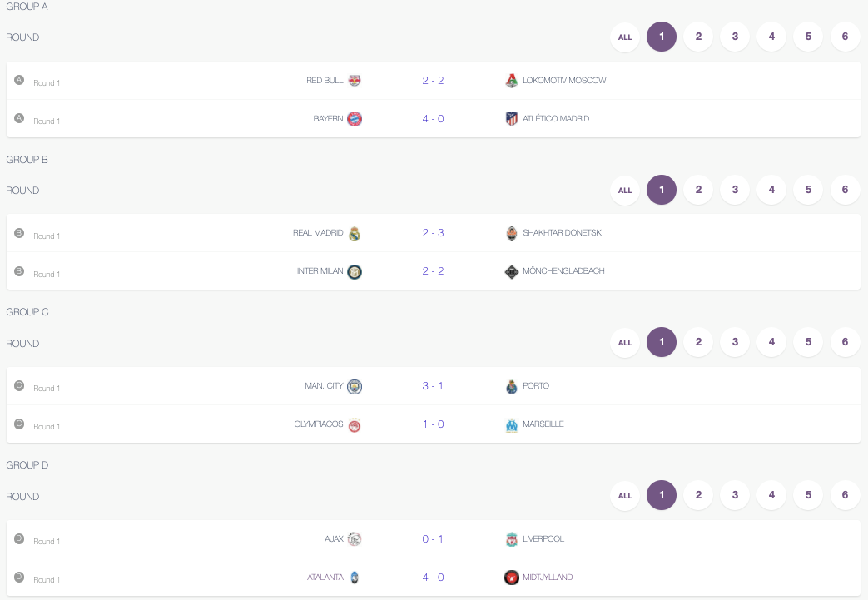Click the Inter Milan crest icon
868x600 pixels.
355,272
